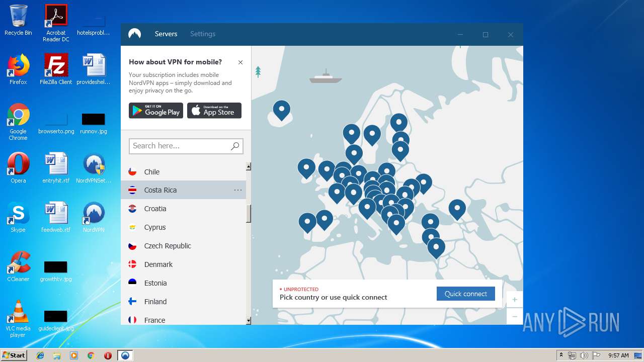This screenshot has height=362, width=644.
Task: Select Estonia in the country list
Action: tap(183, 283)
